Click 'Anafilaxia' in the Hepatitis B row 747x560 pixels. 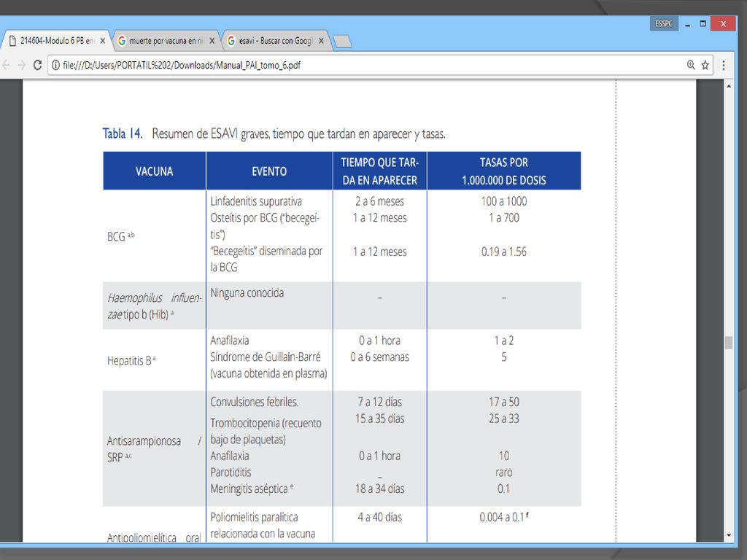(x=230, y=341)
